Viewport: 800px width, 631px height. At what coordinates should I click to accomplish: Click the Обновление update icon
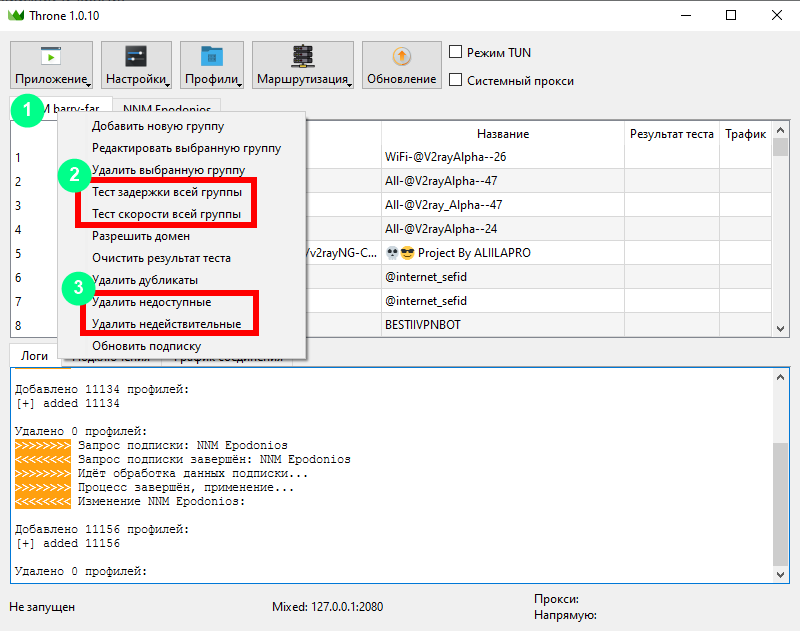(401, 57)
